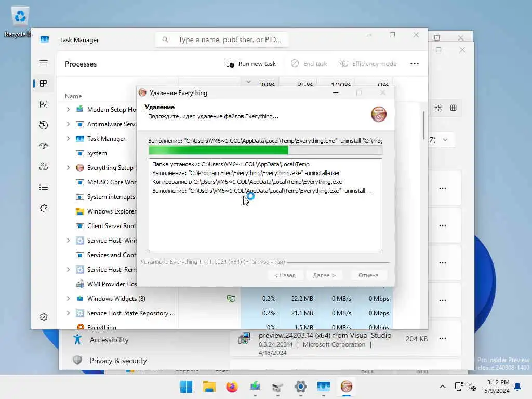This screenshot has height=399, width=532.
Task: Open Users page in Task Manager sidebar
Action: click(44, 167)
